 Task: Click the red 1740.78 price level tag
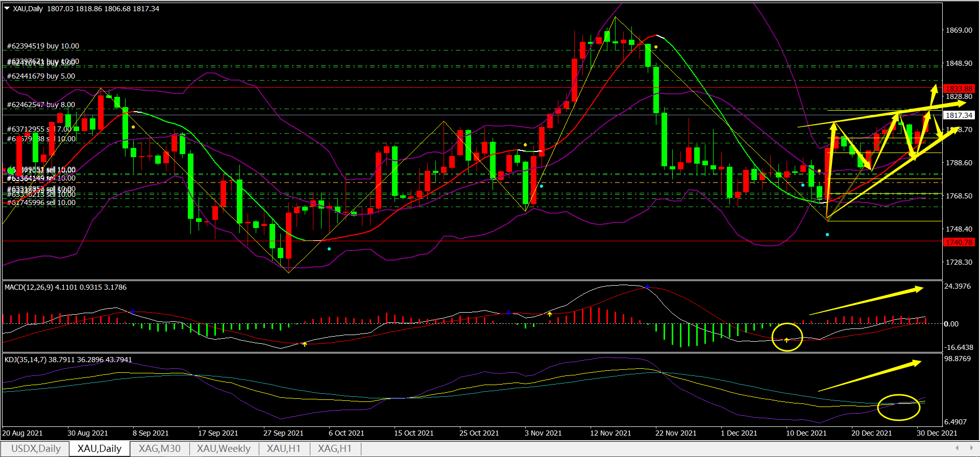coord(959,242)
